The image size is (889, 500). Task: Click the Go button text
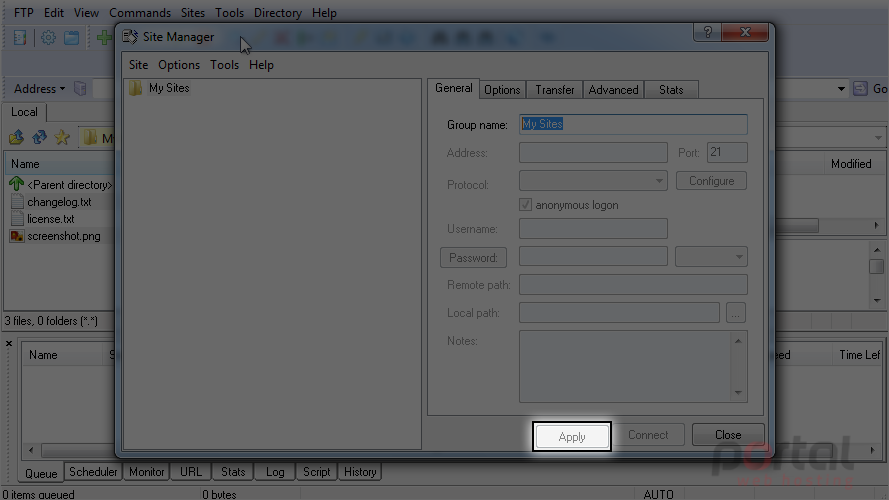pyautogui.click(x=880, y=88)
